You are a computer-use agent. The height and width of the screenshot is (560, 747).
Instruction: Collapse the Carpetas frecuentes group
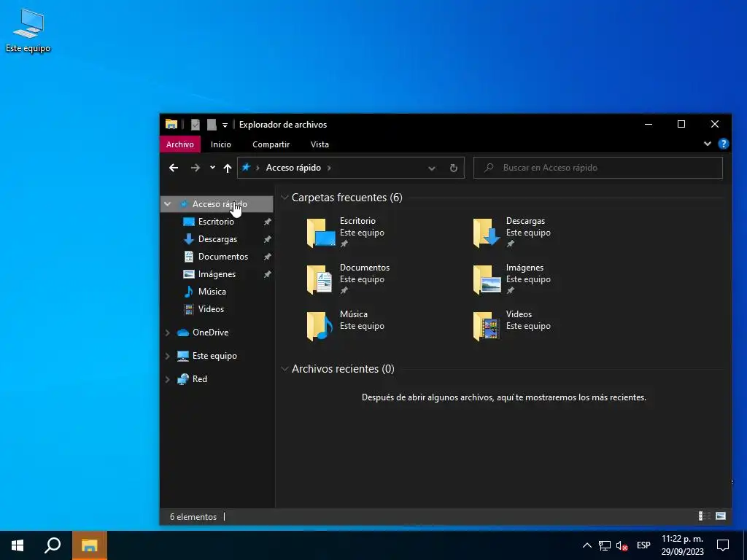(x=285, y=197)
